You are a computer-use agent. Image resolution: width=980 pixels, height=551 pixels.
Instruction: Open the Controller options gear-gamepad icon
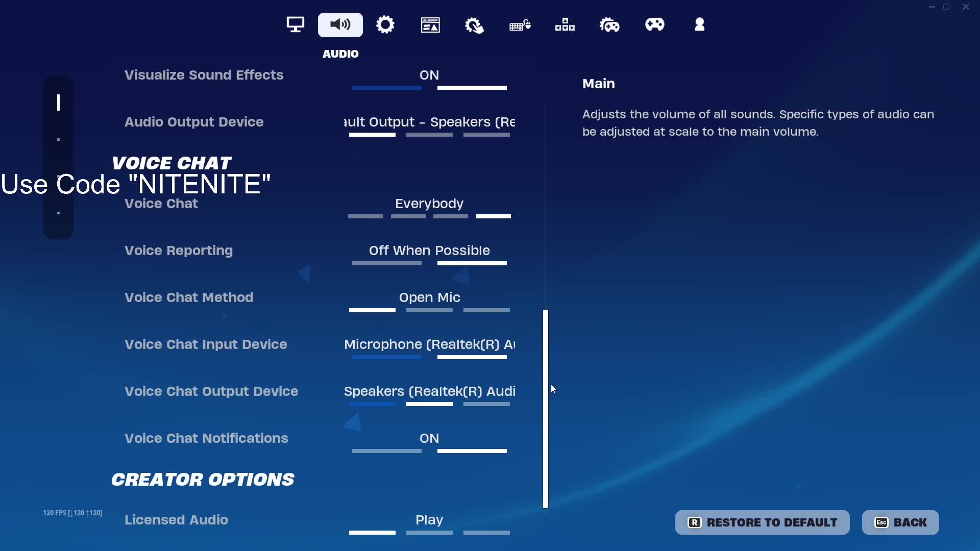point(609,24)
